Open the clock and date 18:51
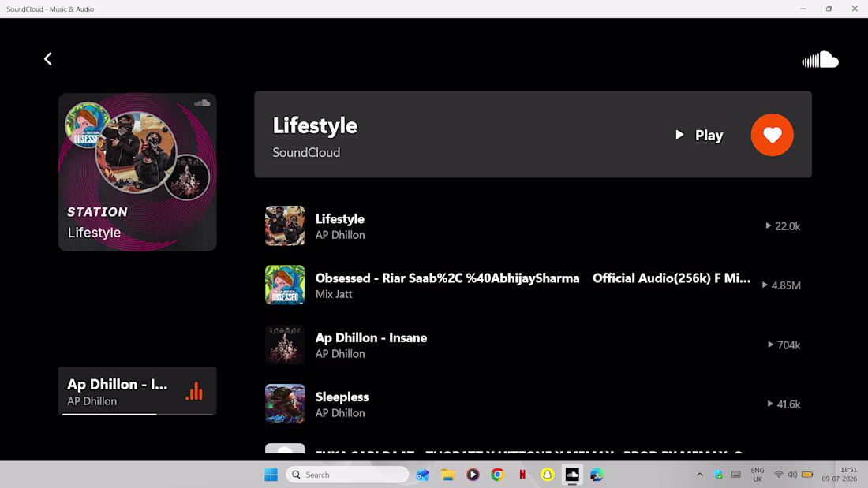 (840, 475)
